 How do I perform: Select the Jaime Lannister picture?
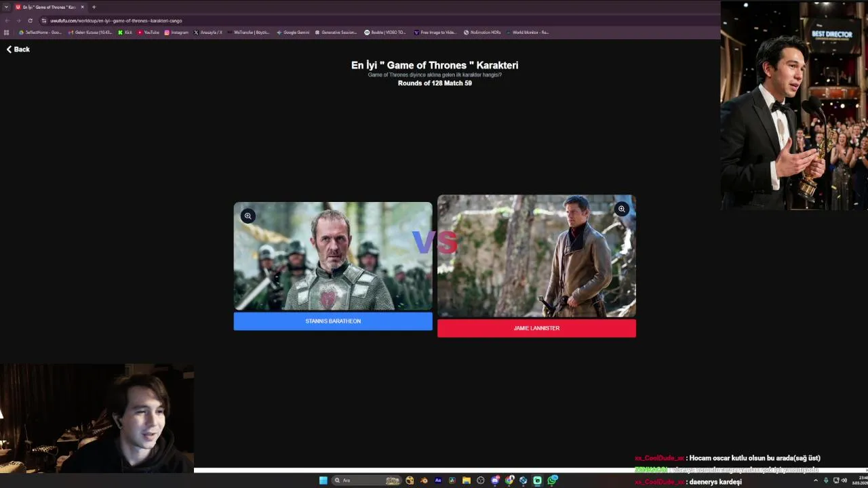pos(536,256)
